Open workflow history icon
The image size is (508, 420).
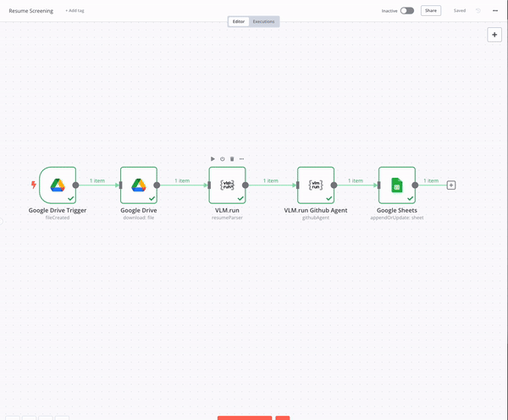point(478,11)
